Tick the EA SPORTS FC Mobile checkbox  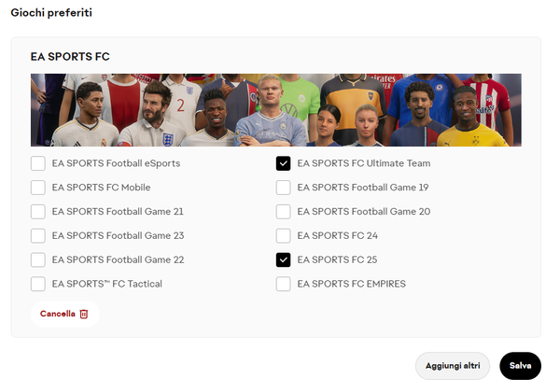(38, 188)
